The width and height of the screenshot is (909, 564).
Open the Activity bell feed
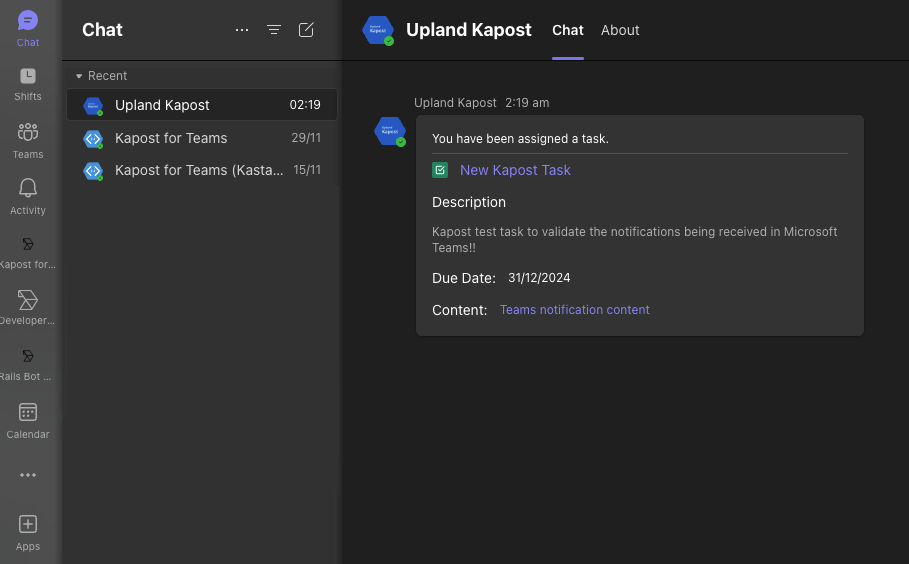(28, 197)
